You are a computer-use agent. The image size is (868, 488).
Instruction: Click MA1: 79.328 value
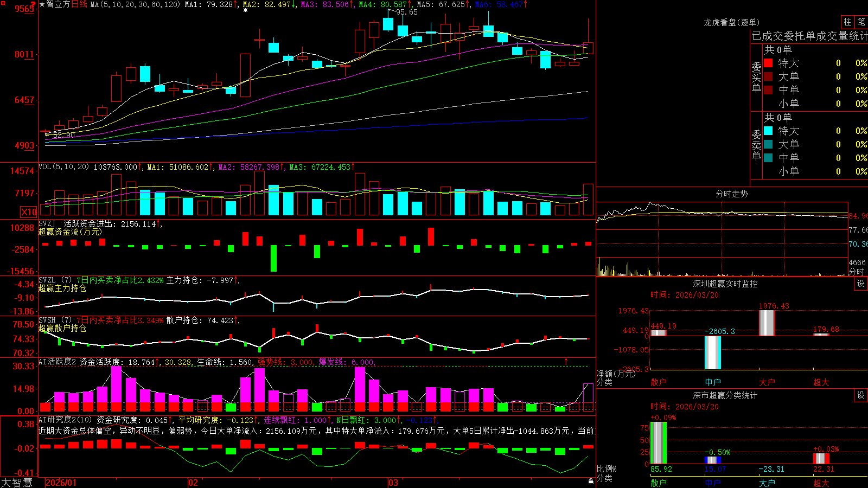(208, 4)
